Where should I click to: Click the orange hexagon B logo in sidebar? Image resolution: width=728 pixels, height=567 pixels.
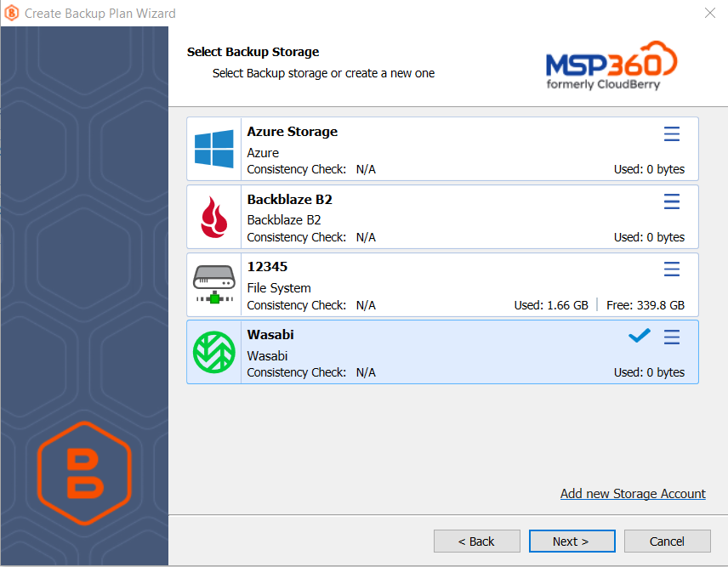84,473
